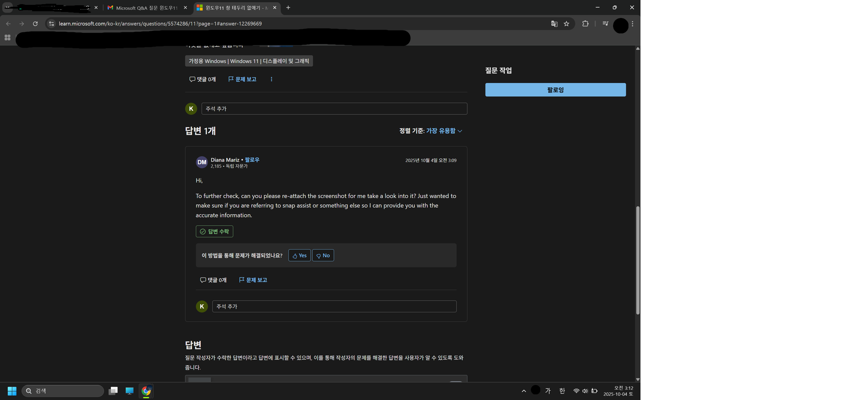Switch to the Microsoft Q&A 질문 Gmail tab

tap(147, 8)
